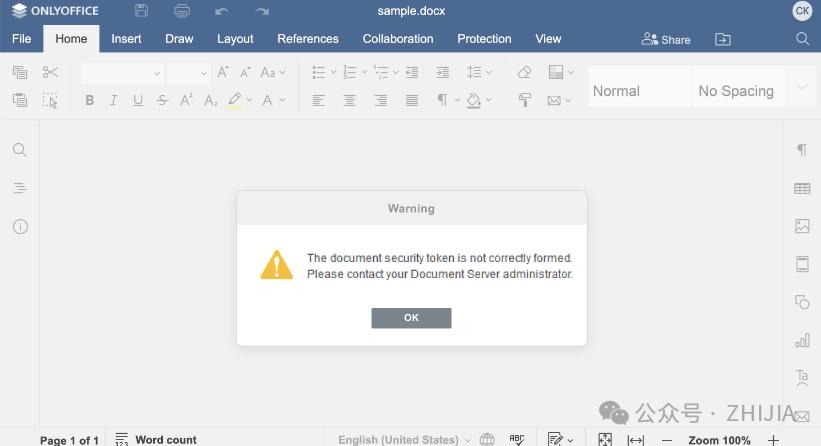Toggle subscript formatting

210,100
